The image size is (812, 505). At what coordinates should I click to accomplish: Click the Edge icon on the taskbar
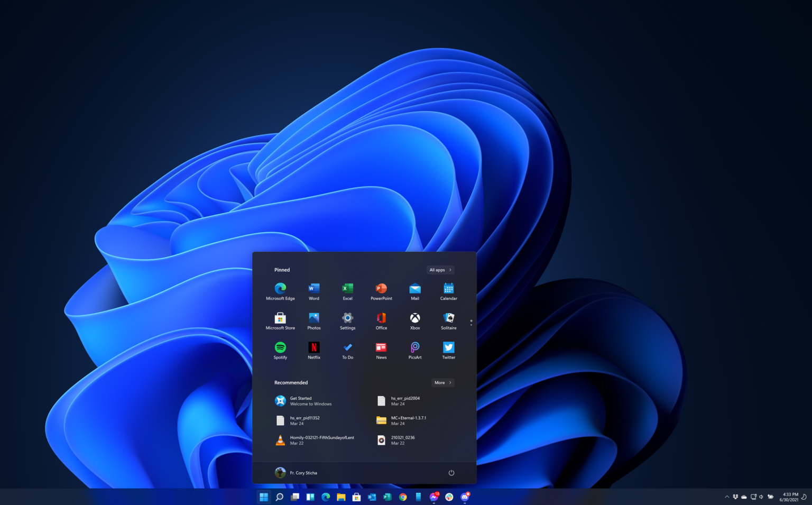click(x=326, y=497)
